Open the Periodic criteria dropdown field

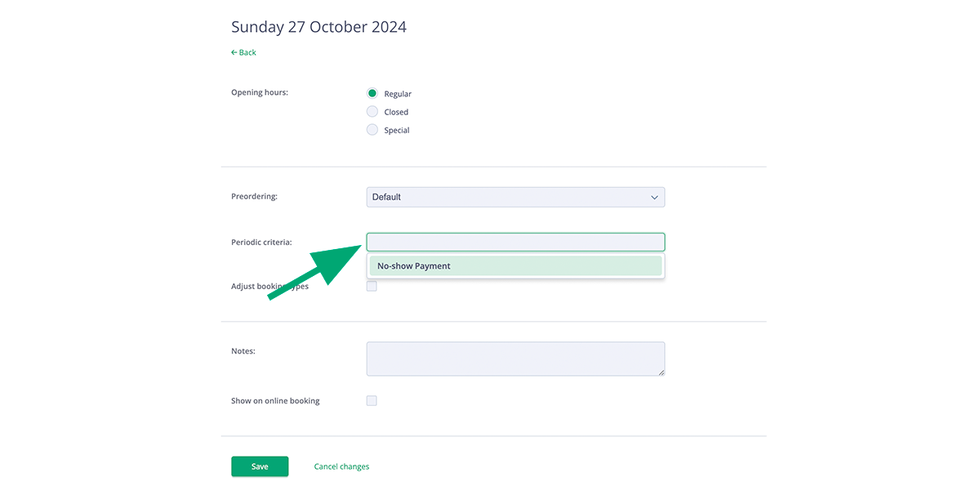(x=514, y=242)
